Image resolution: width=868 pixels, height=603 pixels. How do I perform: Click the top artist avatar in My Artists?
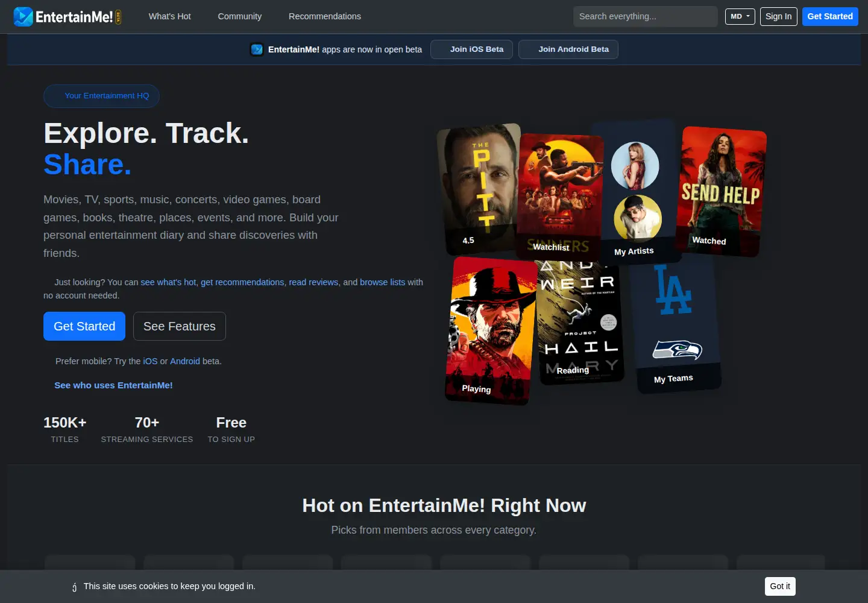click(635, 166)
